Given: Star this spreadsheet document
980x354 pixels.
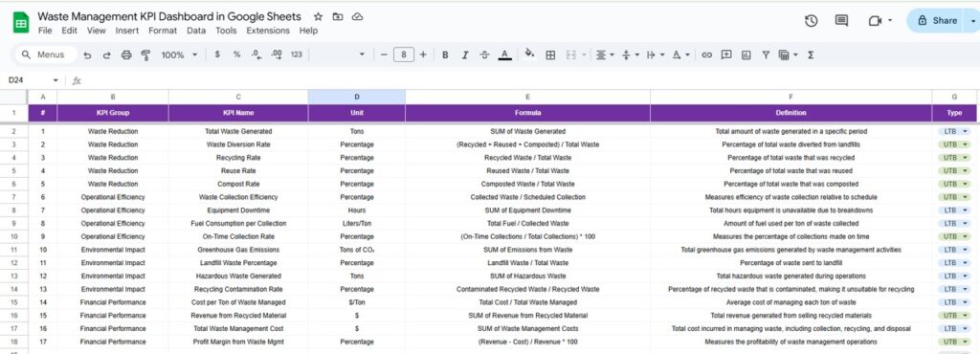Looking at the screenshot, I should point(318,17).
